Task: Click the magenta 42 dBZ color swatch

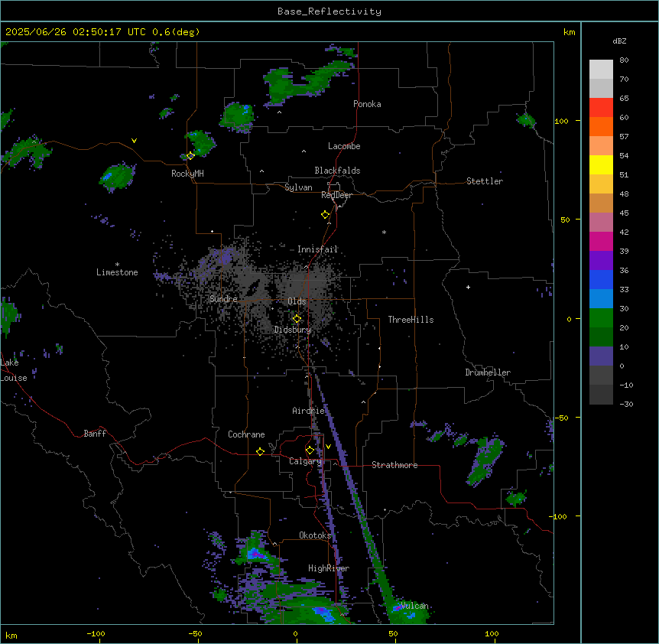Action: click(x=601, y=241)
